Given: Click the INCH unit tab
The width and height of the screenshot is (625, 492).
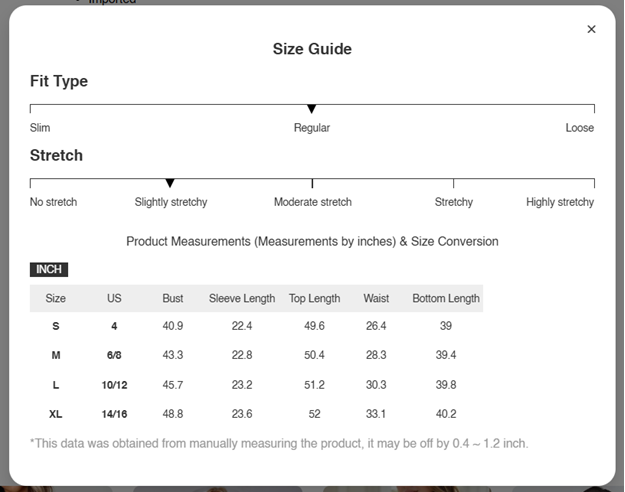Looking at the screenshot, I should tap(49, 270).
